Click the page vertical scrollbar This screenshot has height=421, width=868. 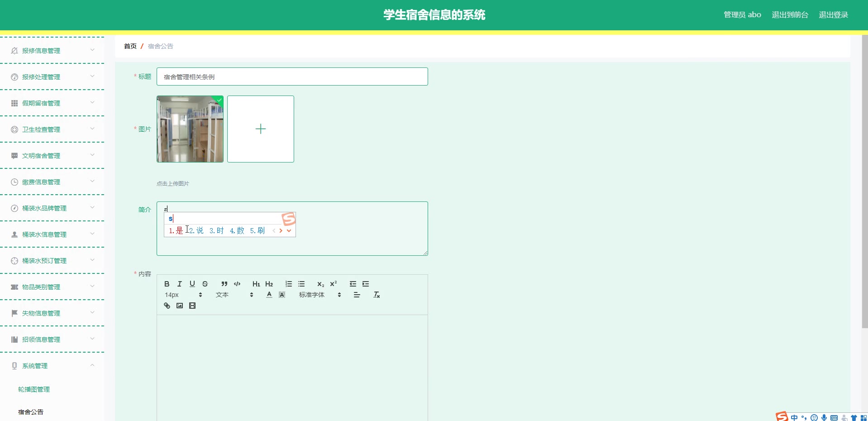865,181
